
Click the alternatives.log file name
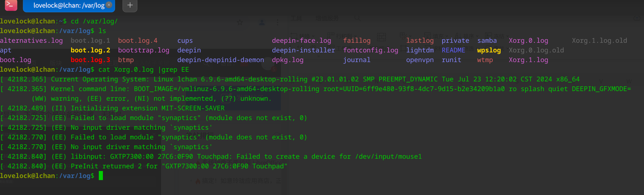click(31, 41)
